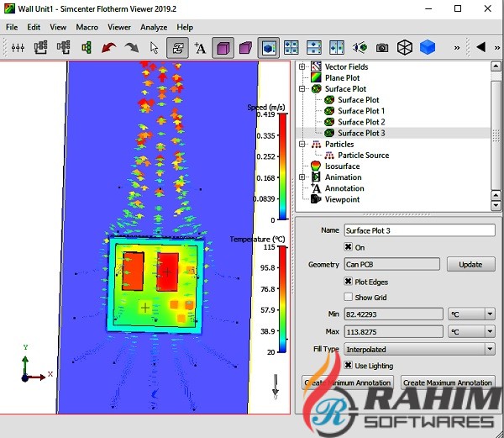
Task: Click Create Minimum Annotation button
Action: (x=348, y=383)
